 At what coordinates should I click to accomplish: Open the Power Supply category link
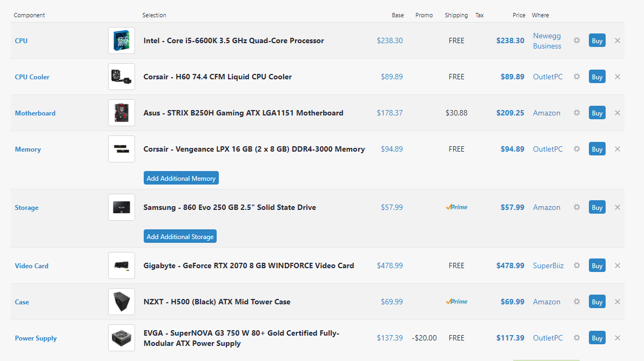[36, 338]
